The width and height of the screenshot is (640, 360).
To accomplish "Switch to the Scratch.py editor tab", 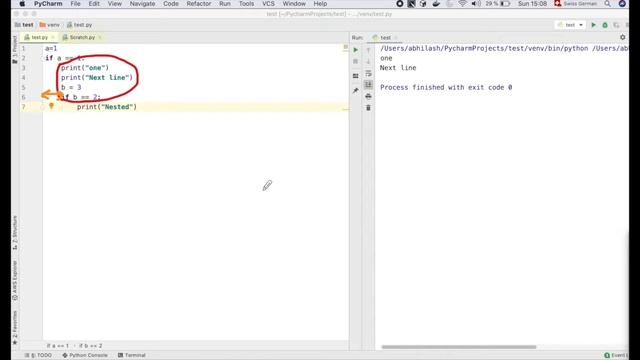I will tap(82, 37).
